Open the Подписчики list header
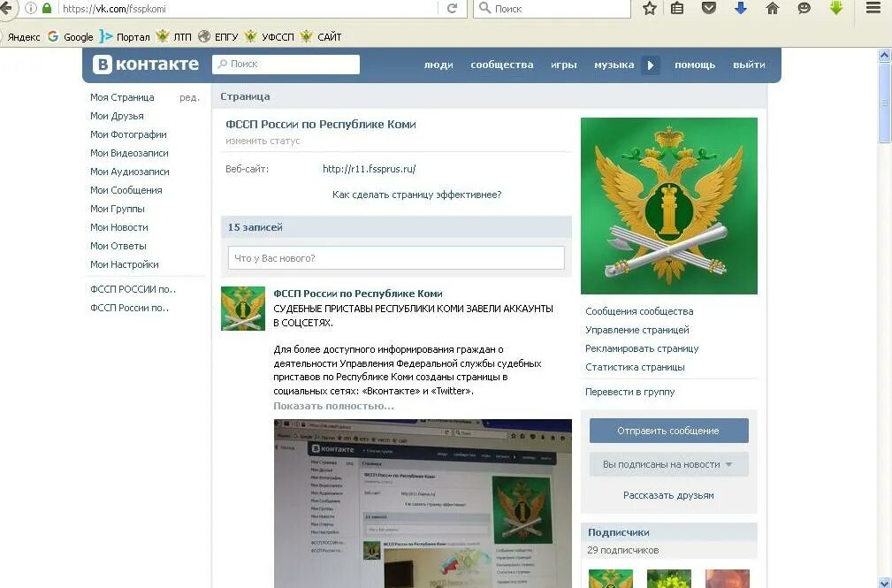This screenshot has height=588, width=892. click(x=668, y=533)
